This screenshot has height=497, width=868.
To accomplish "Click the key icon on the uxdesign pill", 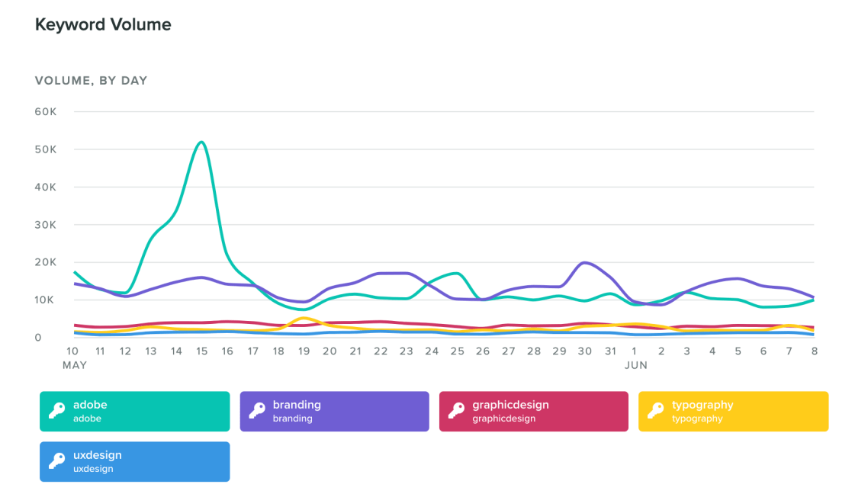I will click(x=55, y=461).
